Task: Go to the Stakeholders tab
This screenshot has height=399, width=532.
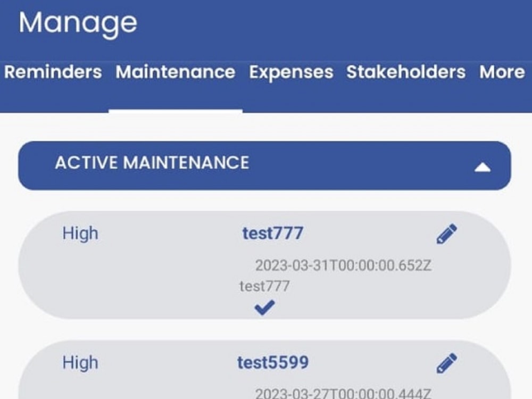Action: tap(407, 72)
